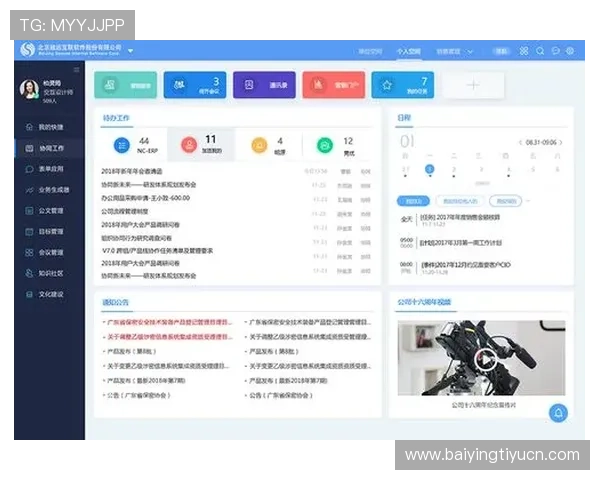Filter todos by the green category showing 12

coord(336,145)
